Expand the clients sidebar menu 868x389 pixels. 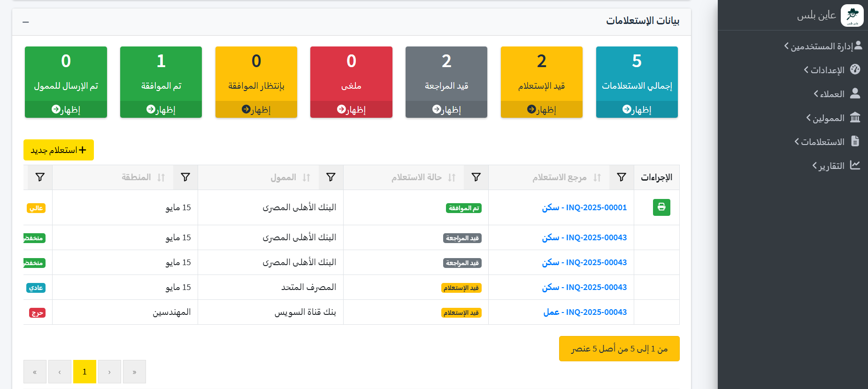click(x=836, y=94)
